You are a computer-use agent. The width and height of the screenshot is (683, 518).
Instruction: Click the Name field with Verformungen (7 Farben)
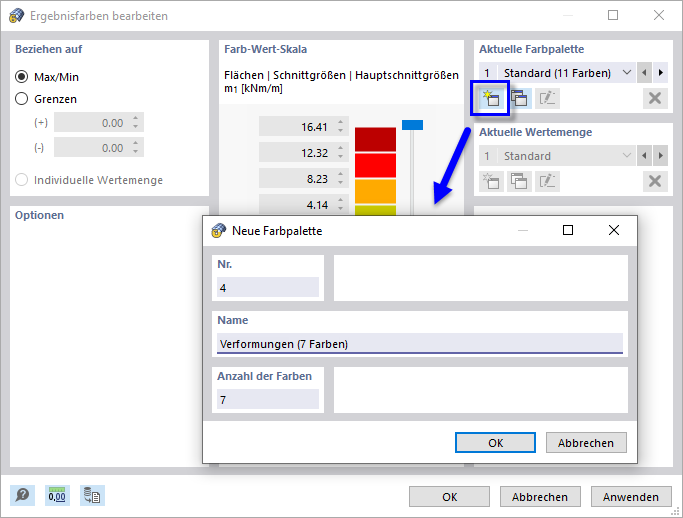point(420,344)
